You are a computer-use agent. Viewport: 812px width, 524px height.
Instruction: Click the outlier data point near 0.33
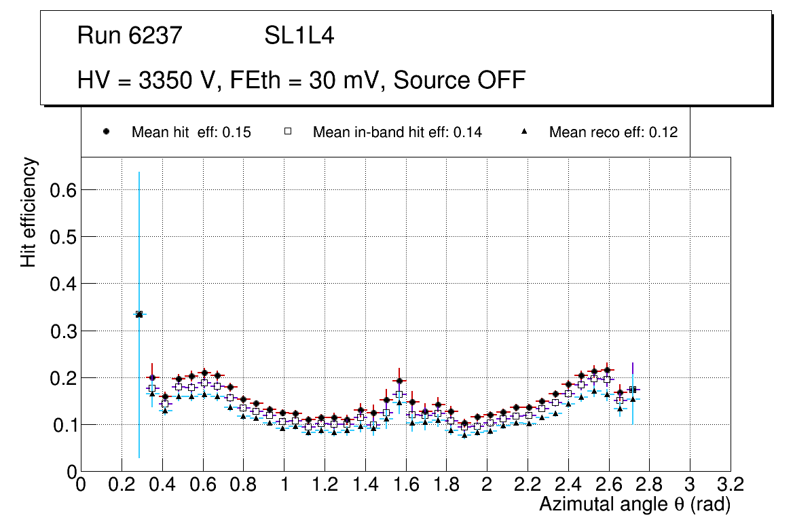[139, 314]
